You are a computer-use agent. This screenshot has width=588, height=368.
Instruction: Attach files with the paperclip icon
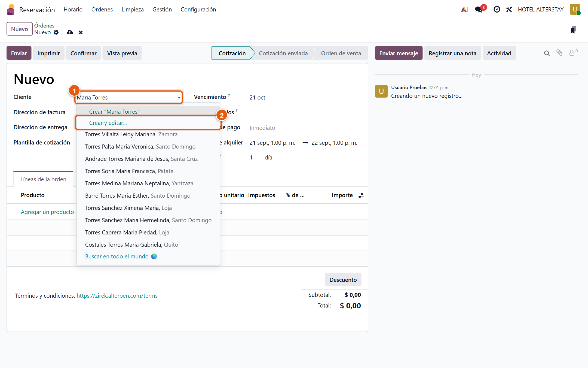tap(559, 53)
